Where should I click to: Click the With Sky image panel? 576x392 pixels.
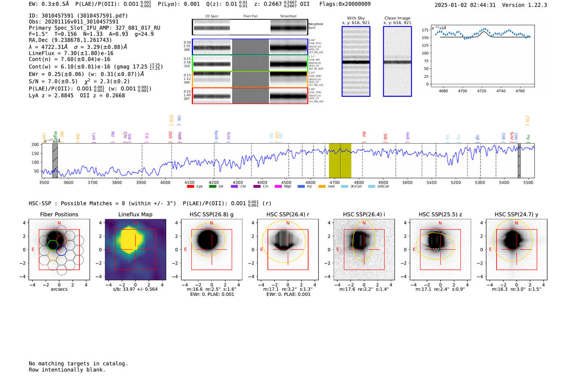[356, 61]
